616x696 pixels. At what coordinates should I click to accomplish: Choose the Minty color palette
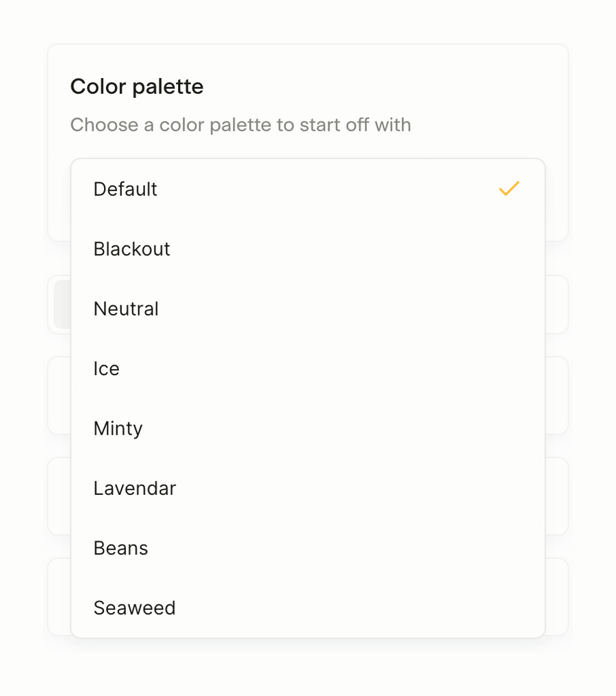(x=118, y=428)
